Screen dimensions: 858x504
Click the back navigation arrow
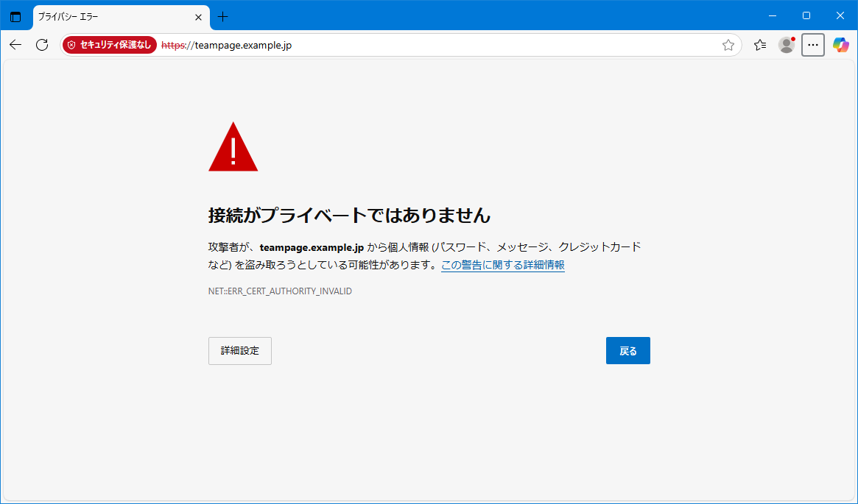click(15, 45)
